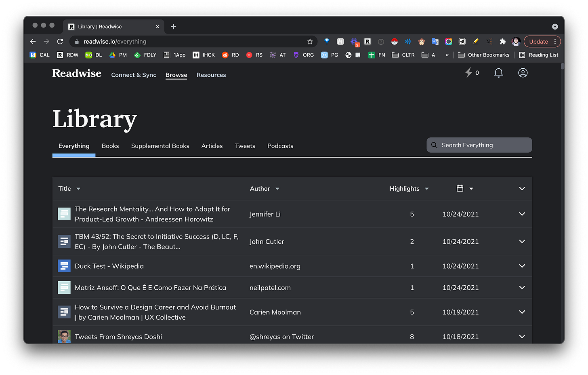Click the Google Translate extension icon
Image resolution: width=588 pixels, height=375 pixels.
click(x=435, y=42)
